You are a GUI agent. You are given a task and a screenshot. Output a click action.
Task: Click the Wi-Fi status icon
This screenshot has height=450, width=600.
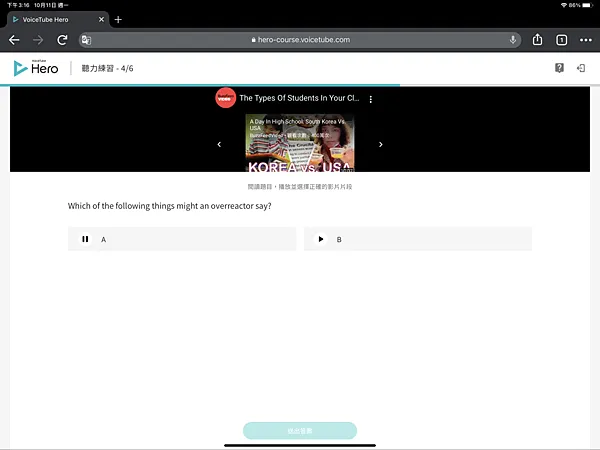coord(564,5)
